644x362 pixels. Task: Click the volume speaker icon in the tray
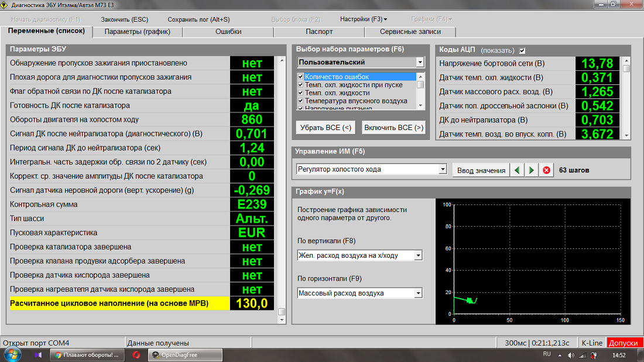pyautogui.click(x=571, y=355)
